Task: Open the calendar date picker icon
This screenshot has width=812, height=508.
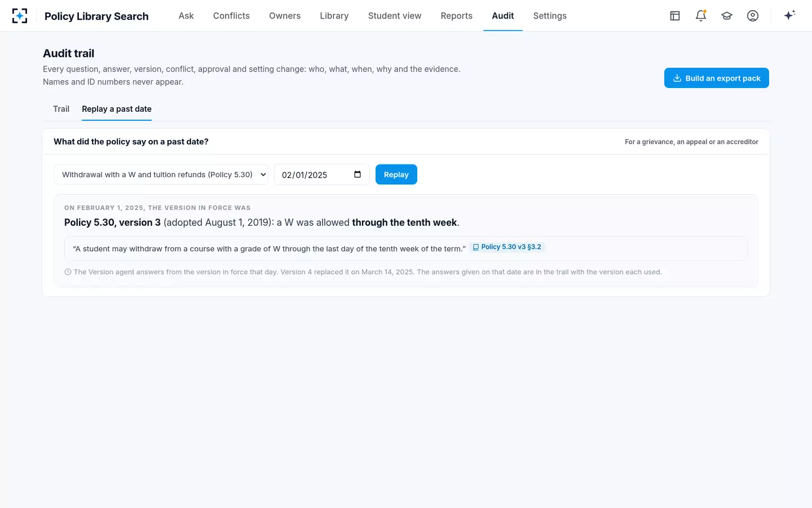Action: point(358,174)
